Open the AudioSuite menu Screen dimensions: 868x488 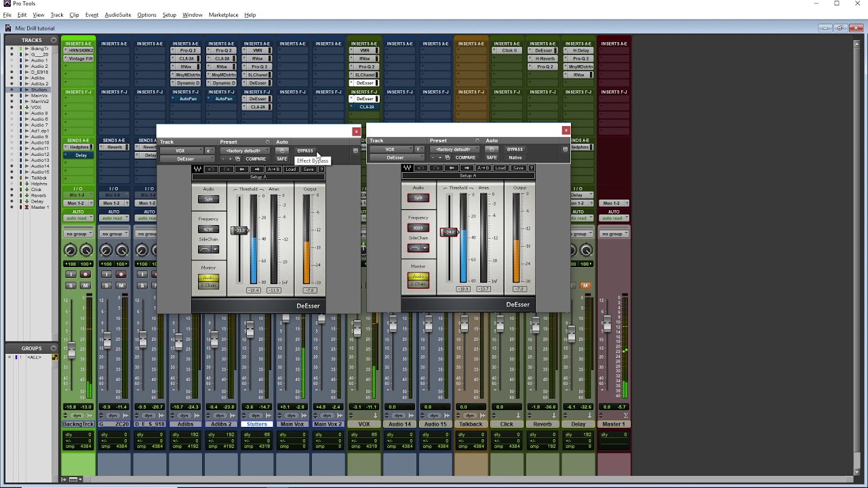(x=118, y=15)
